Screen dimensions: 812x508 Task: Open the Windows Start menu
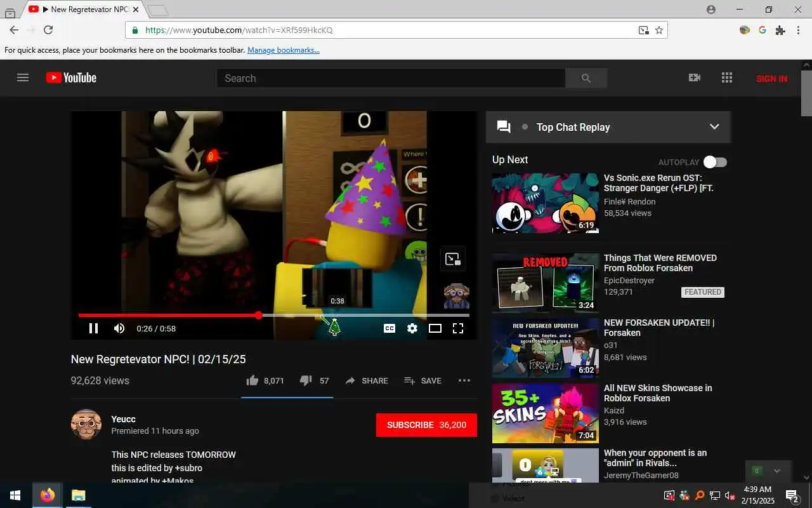15,495
